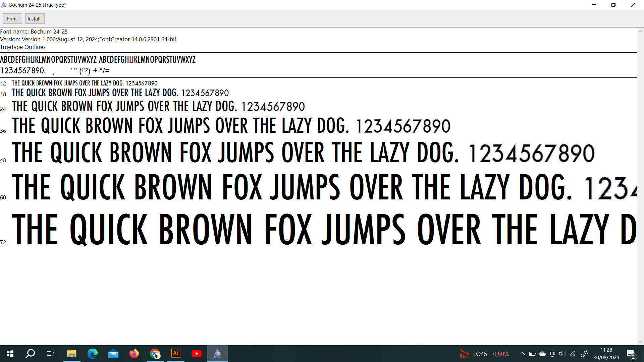This screenshot has width=644, height=362.
Task: Expand the hidden system tray icons
Action: point(522,354)
